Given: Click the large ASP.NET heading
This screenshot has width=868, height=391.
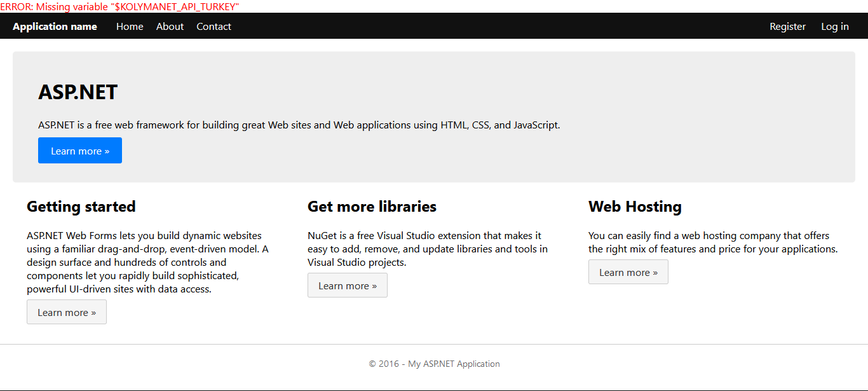Looking at the screenshot, I should (78, 92).
